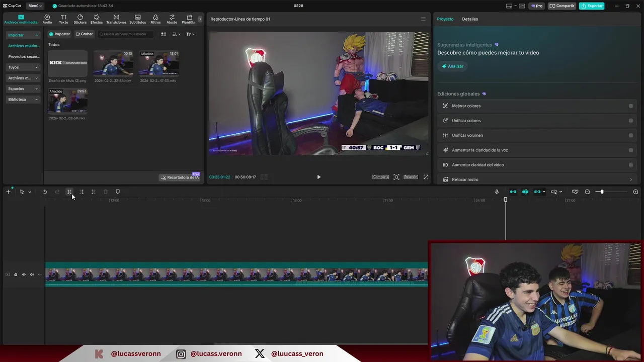The width and height of the screenshot is (644, 362).
Task: Expand the Biblioteca sidebar section
Action: click(x=23, y=100)
